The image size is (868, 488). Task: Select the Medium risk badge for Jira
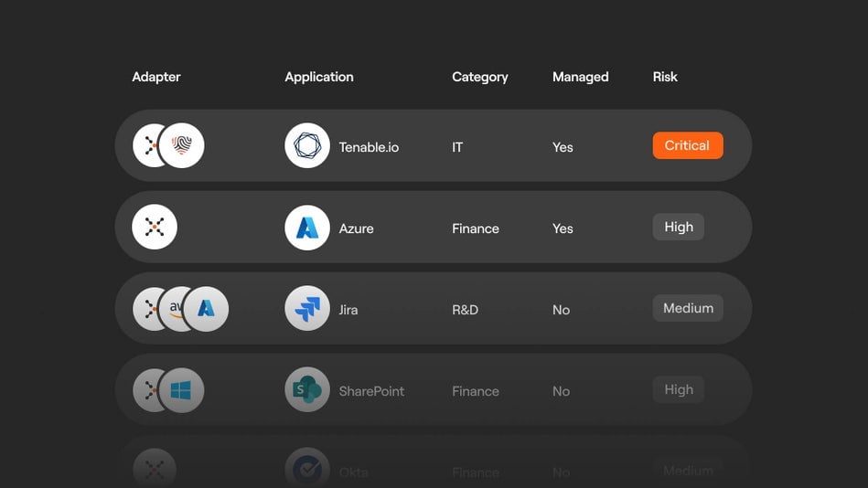tap(687, 308)
